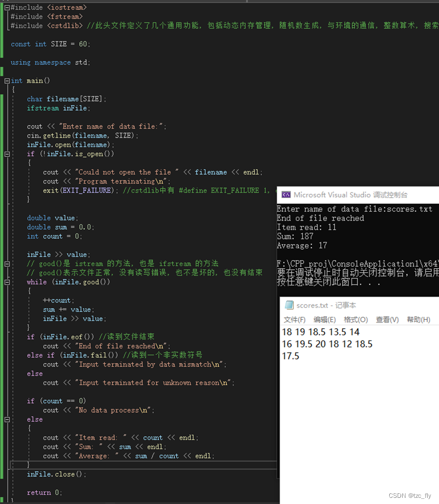Open the 格式(O) menu in Notepad
Image resolution: width=439 pixels, height=504 pixels.
coord(356,320)
